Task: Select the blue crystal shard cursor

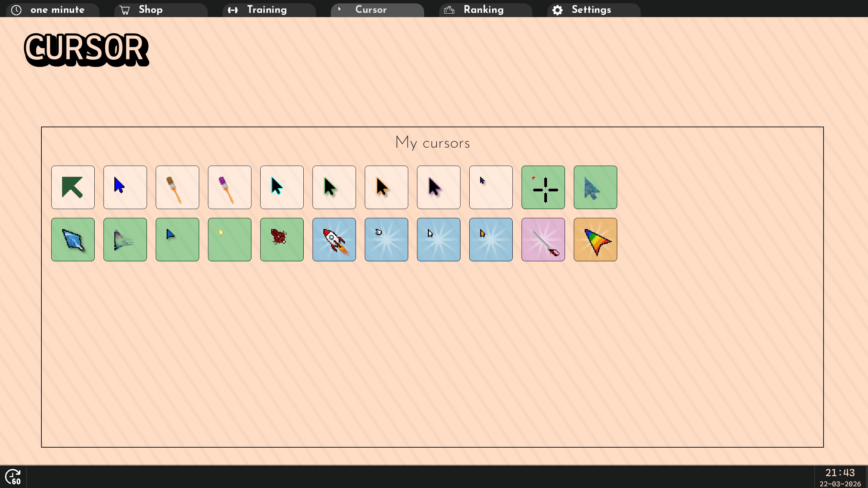Action: tap(73, 240)
